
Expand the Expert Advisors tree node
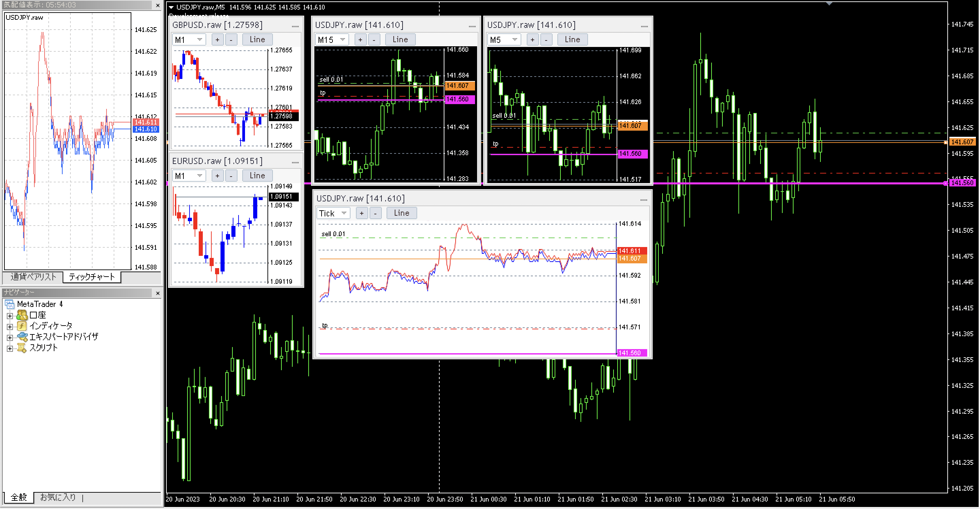[x=10, y=337]
